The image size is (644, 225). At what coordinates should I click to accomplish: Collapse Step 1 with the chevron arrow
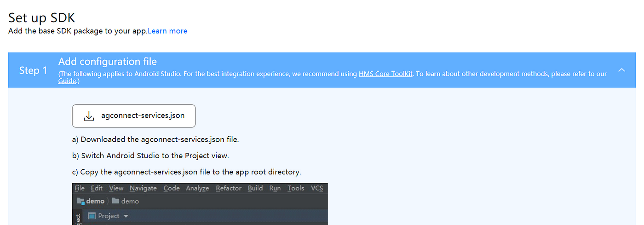tap(621, 70)
